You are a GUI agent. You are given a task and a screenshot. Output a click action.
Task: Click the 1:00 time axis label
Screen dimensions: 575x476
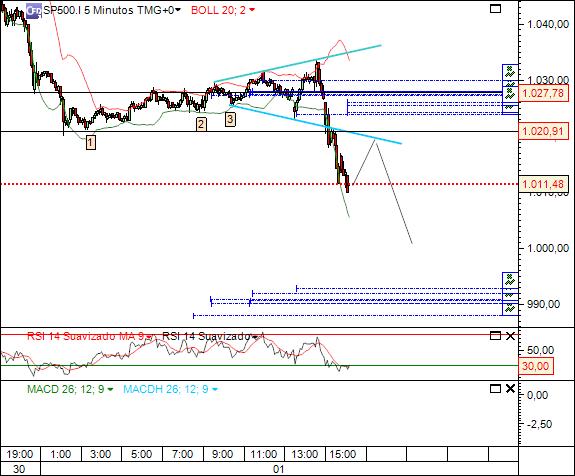click(x=61, y=454)
